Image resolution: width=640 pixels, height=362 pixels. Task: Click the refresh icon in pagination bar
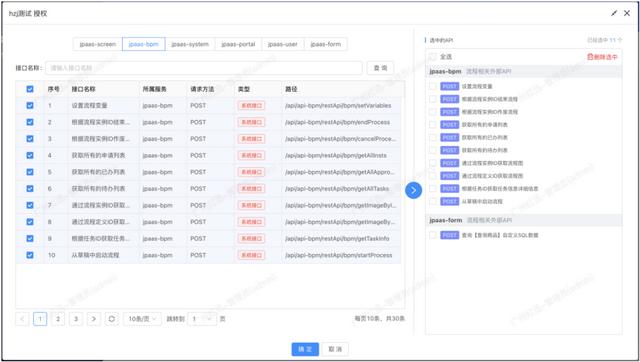click(111, 319)
